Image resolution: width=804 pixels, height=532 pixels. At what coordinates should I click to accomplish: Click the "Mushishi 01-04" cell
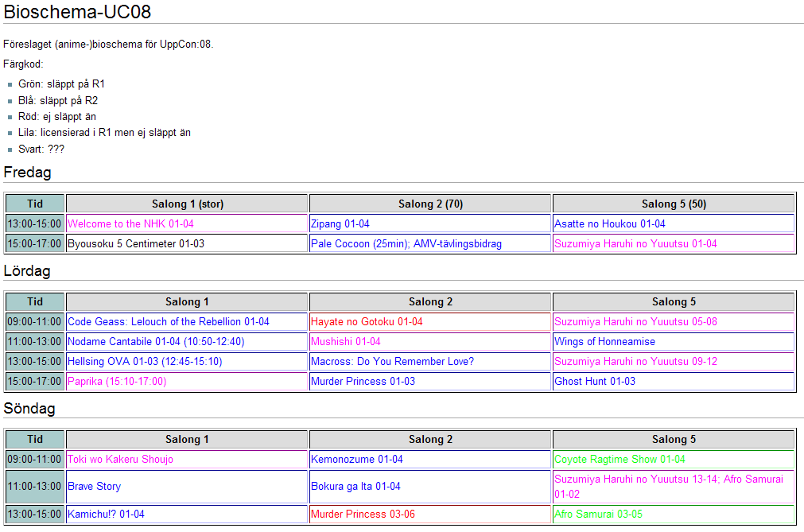[430, 341]
